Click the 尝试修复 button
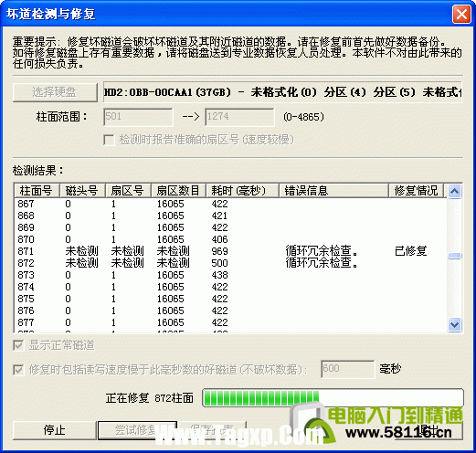Screen dimensions: 476x453 coord(137,430)
